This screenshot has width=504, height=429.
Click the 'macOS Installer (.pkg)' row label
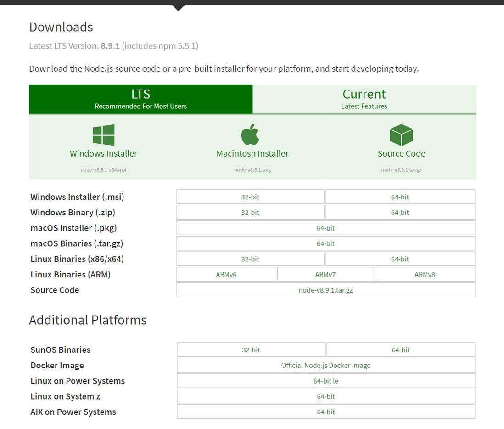73,228
